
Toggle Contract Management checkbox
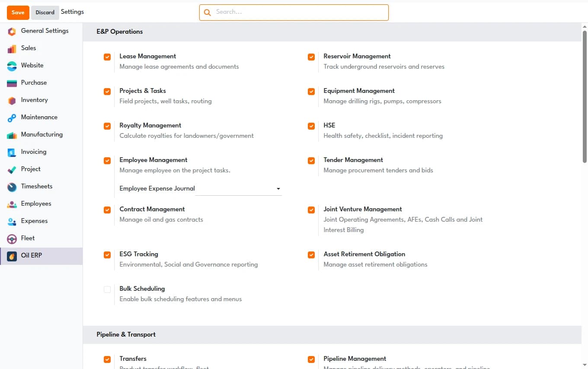[107, 210]
